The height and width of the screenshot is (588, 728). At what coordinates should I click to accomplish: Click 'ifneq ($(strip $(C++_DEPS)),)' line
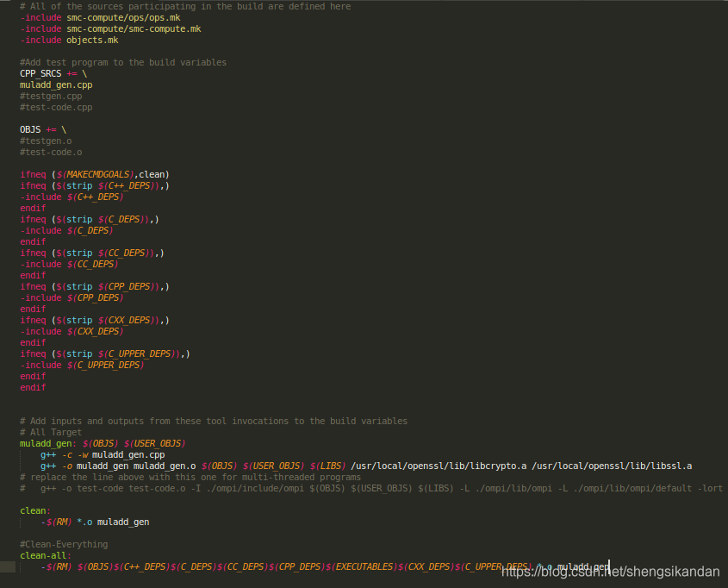coord(95,185)
